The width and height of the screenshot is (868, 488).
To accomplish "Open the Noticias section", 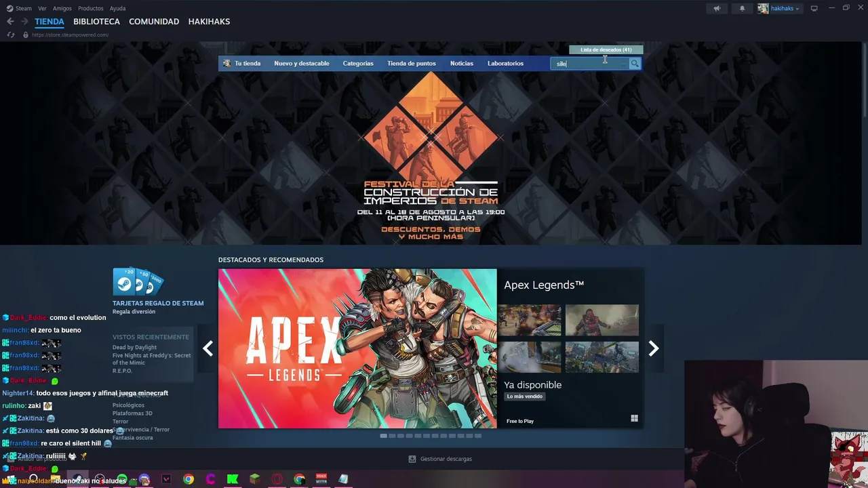I will [x=462, y=64].
